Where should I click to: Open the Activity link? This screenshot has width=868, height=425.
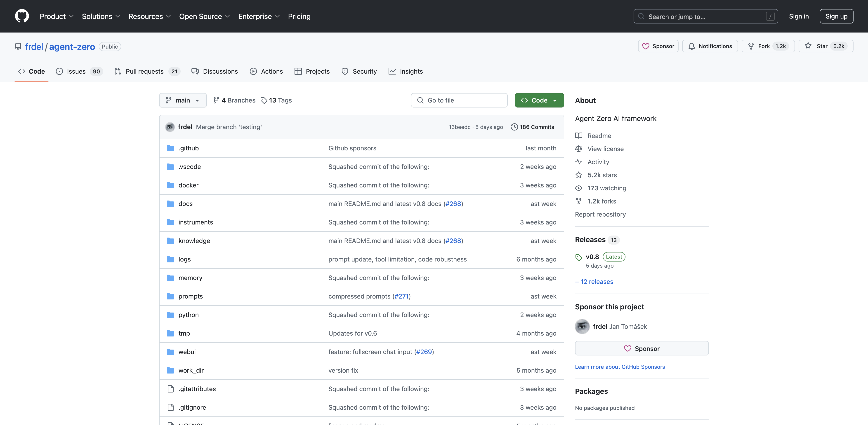coord(592,162)
